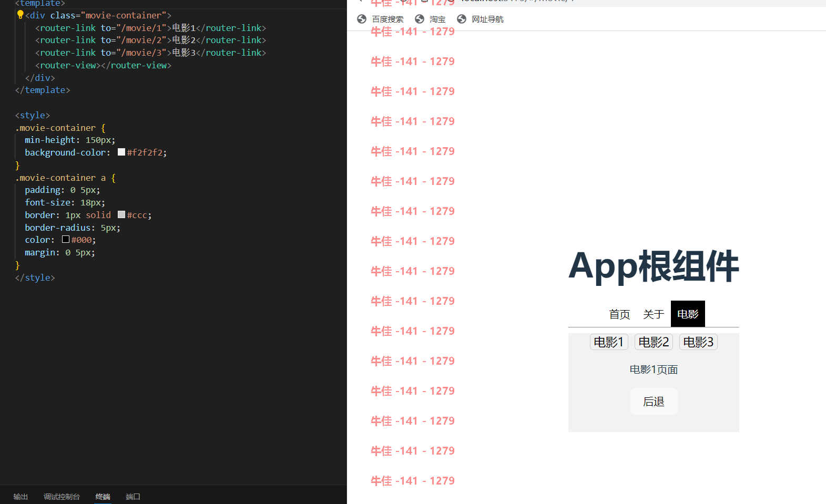Select the active 电影 nav tab
This screenshot has width=826, height=504.
(688, 314)
